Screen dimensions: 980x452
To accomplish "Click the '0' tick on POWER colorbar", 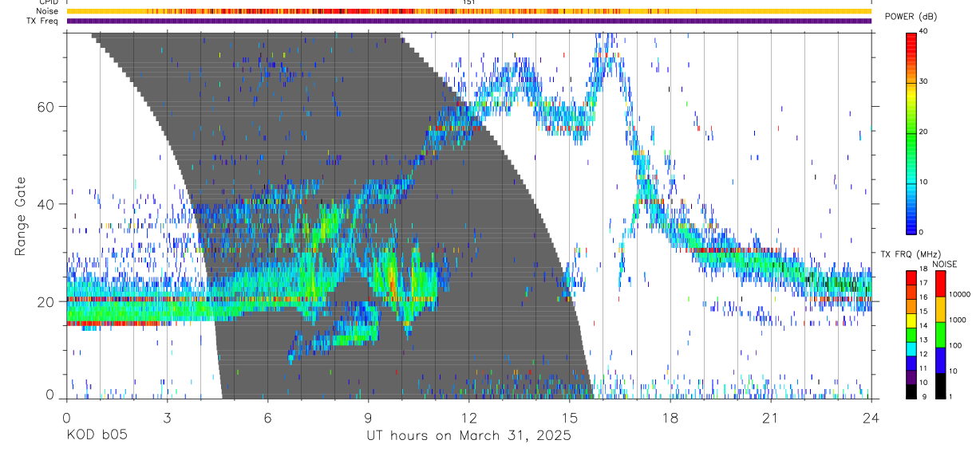I will point(923,232).
